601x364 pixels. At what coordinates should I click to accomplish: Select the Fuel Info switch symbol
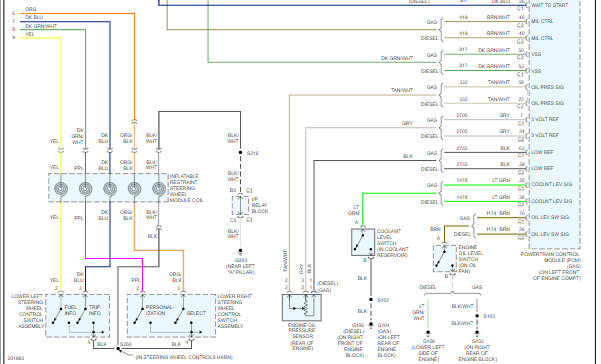coord(57,315)
